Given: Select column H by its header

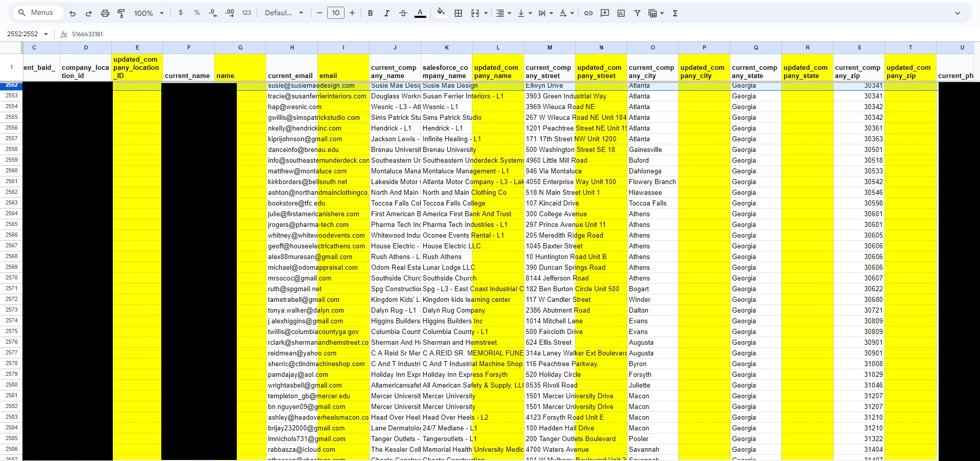Looking at the screenshot, I should [x=292, y=47].
